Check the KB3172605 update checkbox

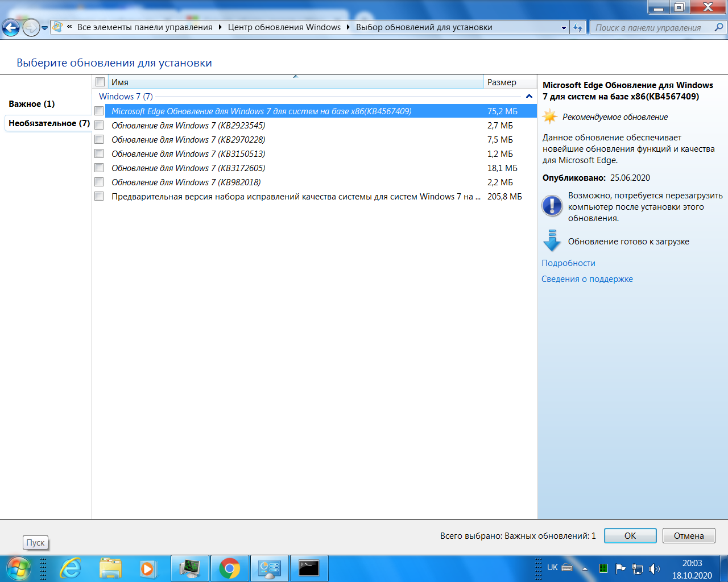click(x=99, y=168)
